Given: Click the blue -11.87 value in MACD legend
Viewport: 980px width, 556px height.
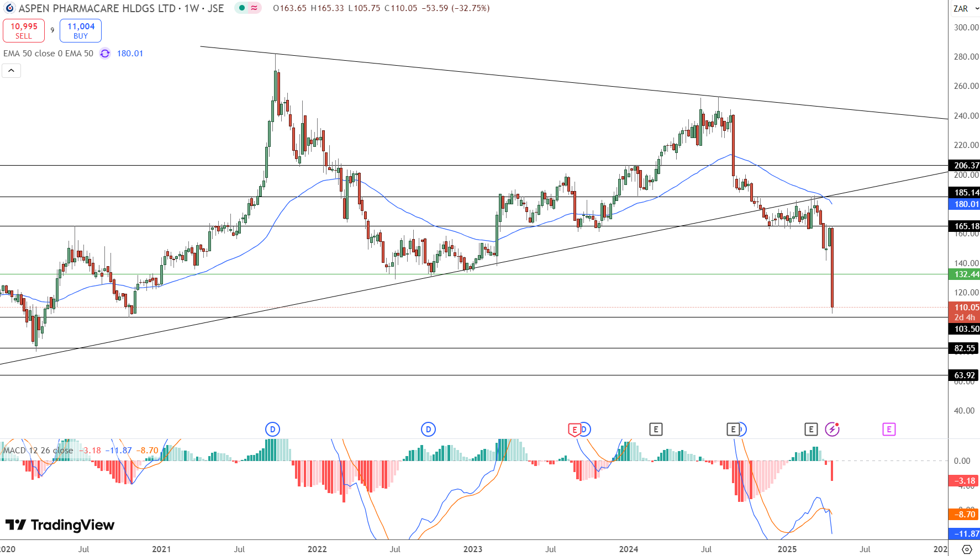Looking at the screenshot, I should pos(119,451).
